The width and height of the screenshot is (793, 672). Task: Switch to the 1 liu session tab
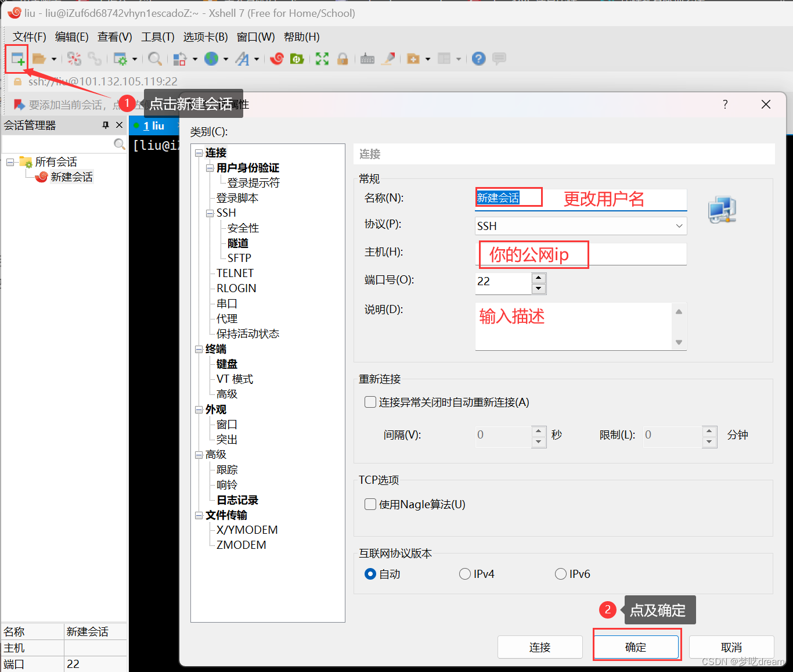tap(154, 125)
